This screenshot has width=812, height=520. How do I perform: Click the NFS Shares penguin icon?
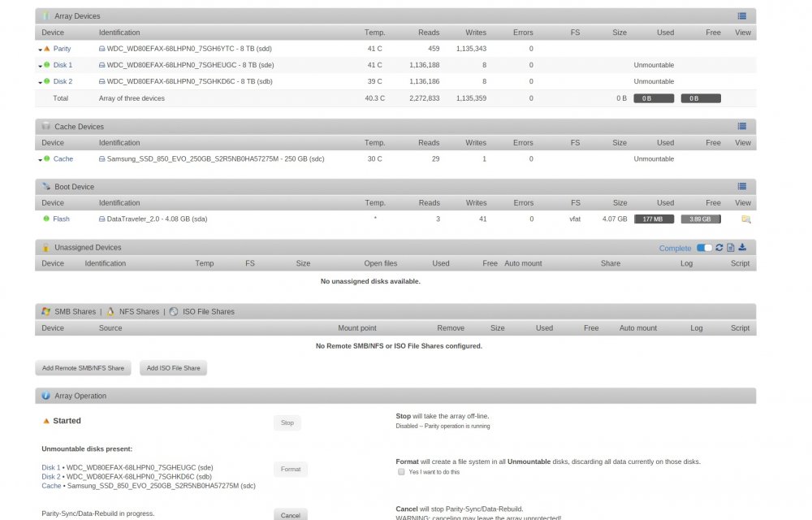(110, 311)
